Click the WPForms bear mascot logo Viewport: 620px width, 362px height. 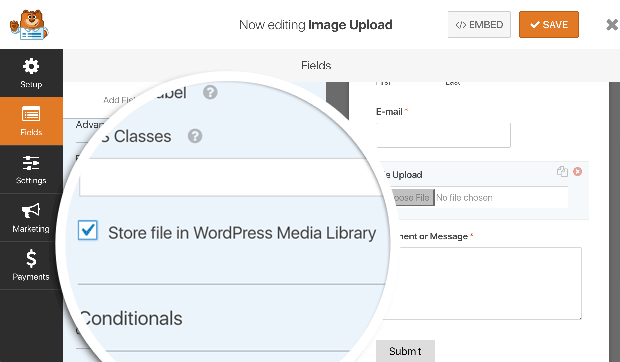(29, 25)
